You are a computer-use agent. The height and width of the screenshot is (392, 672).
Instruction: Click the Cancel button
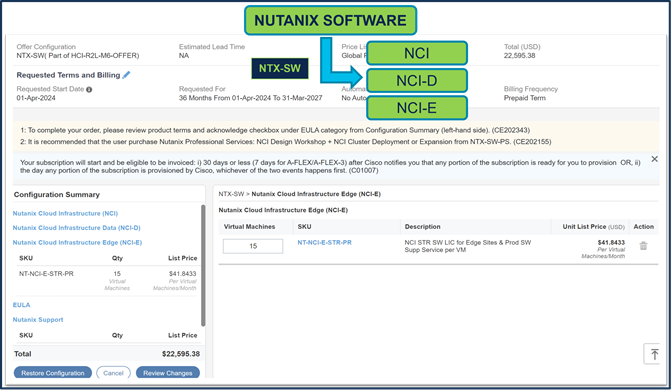(113, 373)
